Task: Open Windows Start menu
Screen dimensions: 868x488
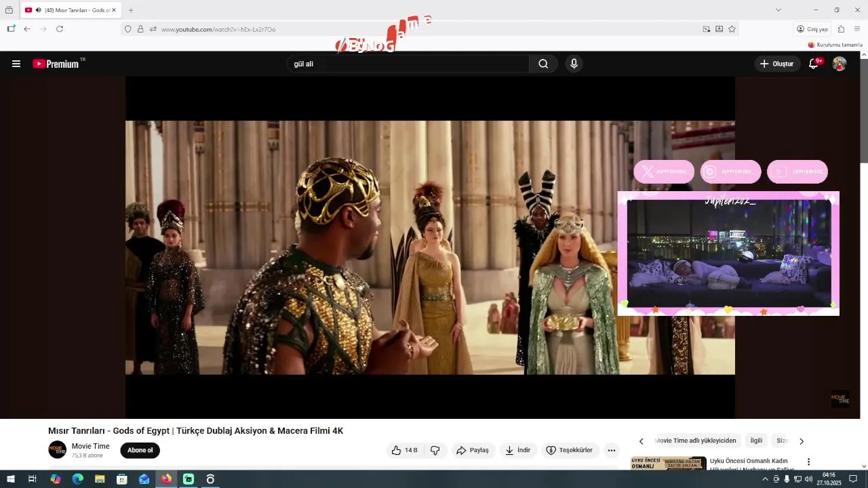Action: point(10,479)
